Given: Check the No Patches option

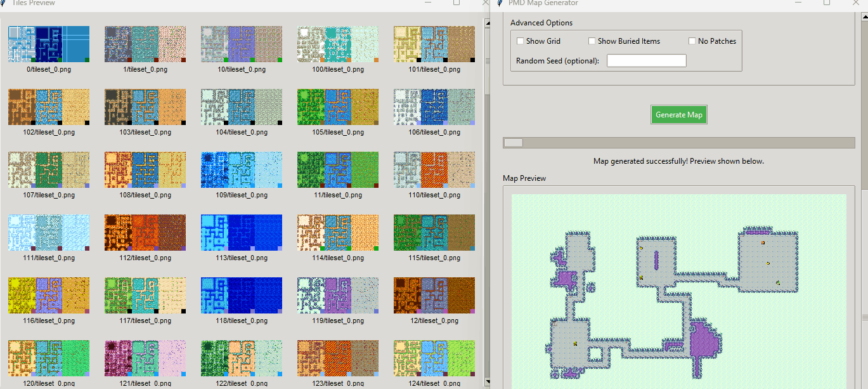Looking at the screenshot, I should pyautogui.click(x=692, y=41).
